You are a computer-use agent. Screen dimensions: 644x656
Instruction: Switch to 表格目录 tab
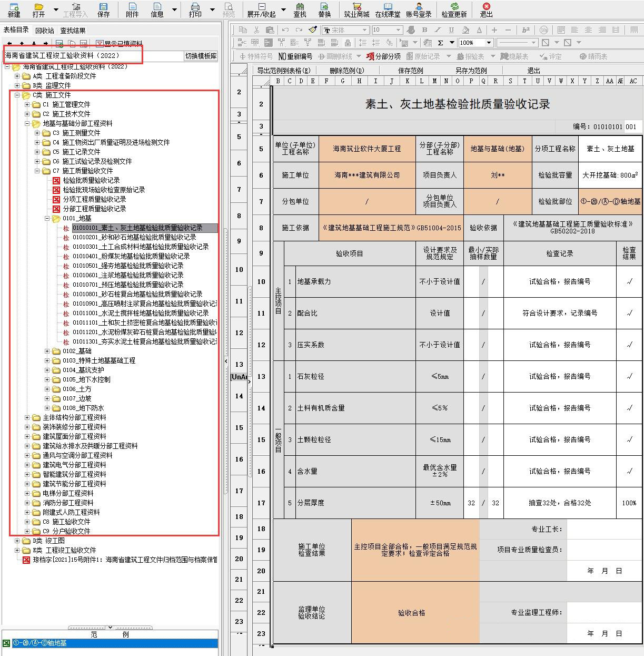pos(16,30)
